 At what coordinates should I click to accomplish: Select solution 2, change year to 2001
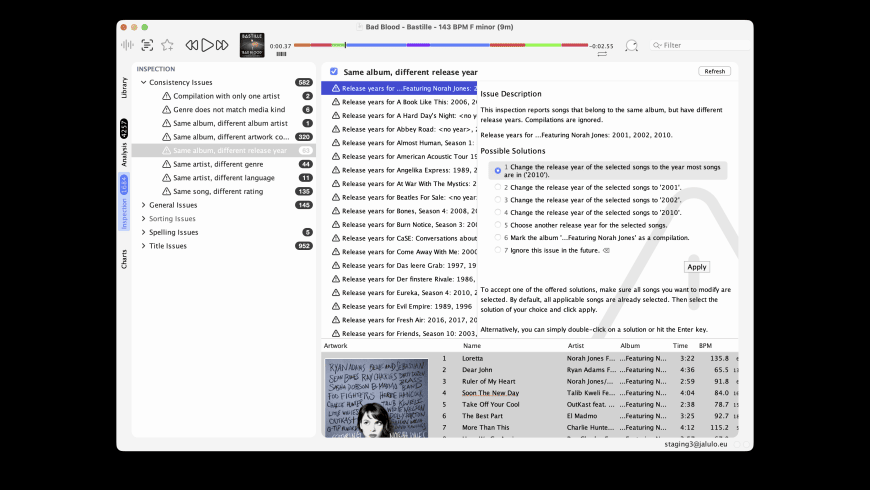(498, 188)
